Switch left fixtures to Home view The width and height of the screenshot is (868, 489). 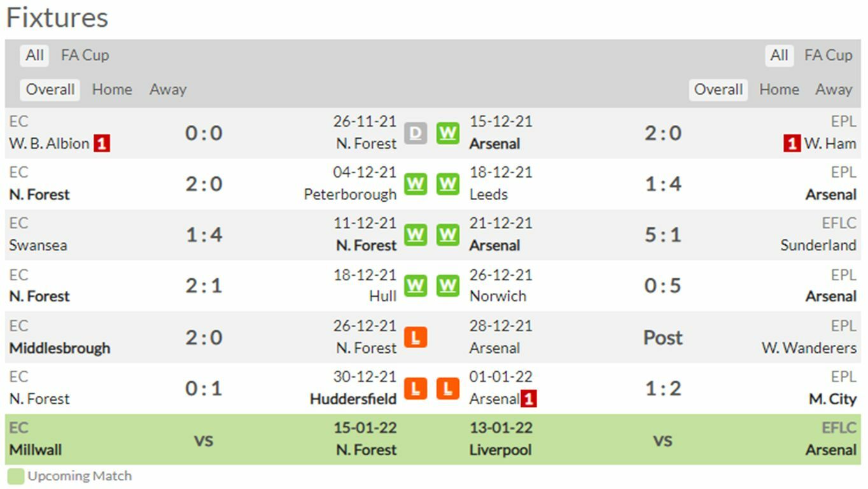112,90
